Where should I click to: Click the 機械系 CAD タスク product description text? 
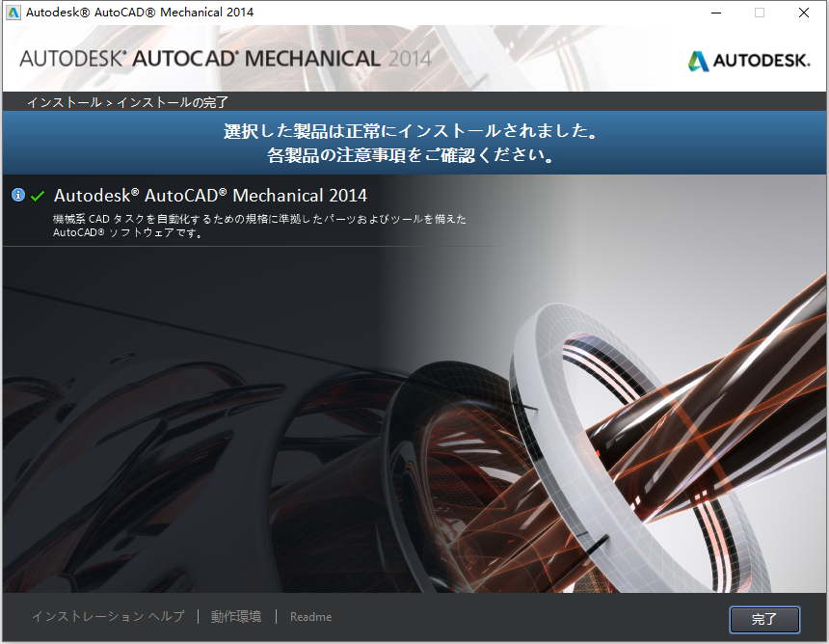tap(259, 226)
